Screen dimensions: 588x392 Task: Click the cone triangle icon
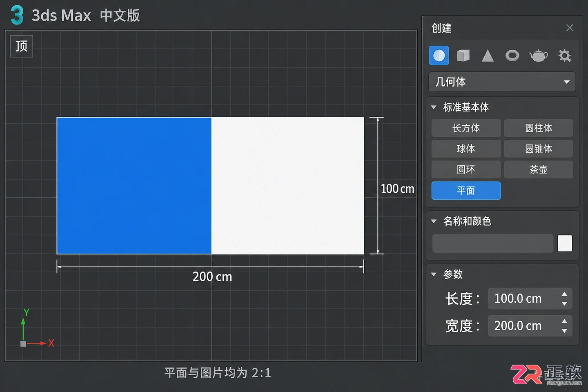click(488, 56)
